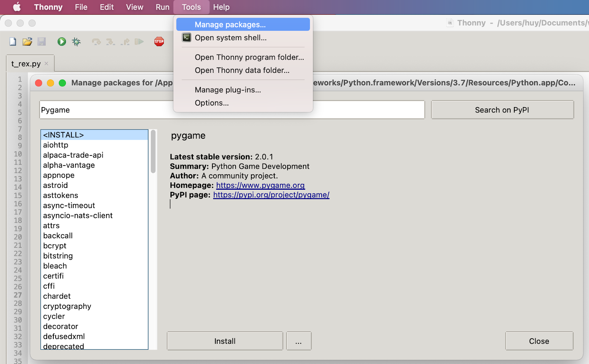Click the package search field containing Pygame

[x=232, y=110]
